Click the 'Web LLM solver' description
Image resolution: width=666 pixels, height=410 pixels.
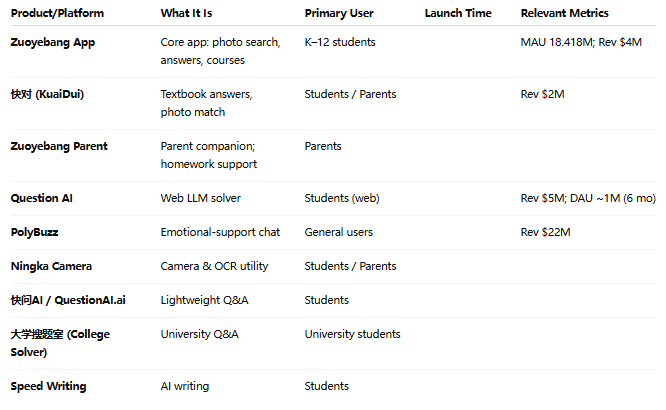[200, 198]
